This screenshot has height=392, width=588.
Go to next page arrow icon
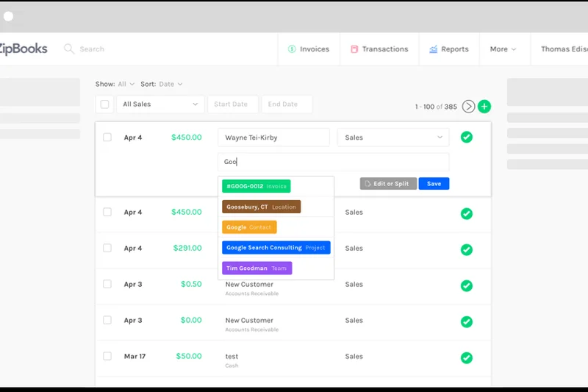[468, 107]
